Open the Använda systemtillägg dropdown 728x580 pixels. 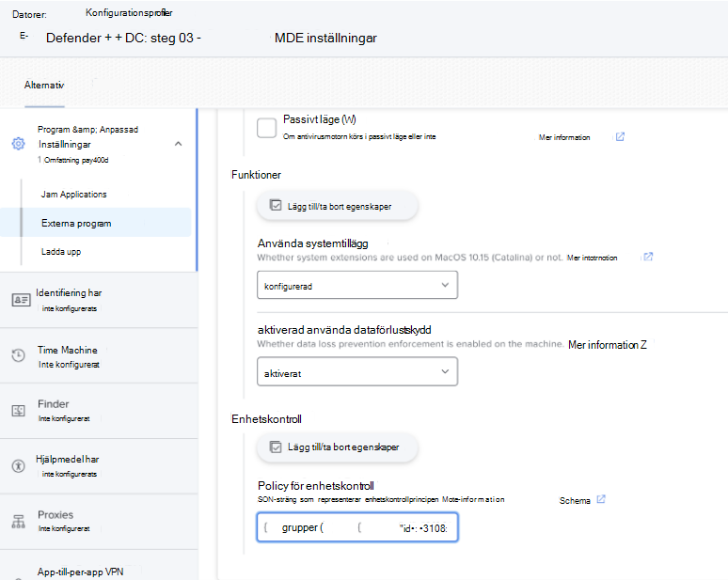tap(357, 285)
